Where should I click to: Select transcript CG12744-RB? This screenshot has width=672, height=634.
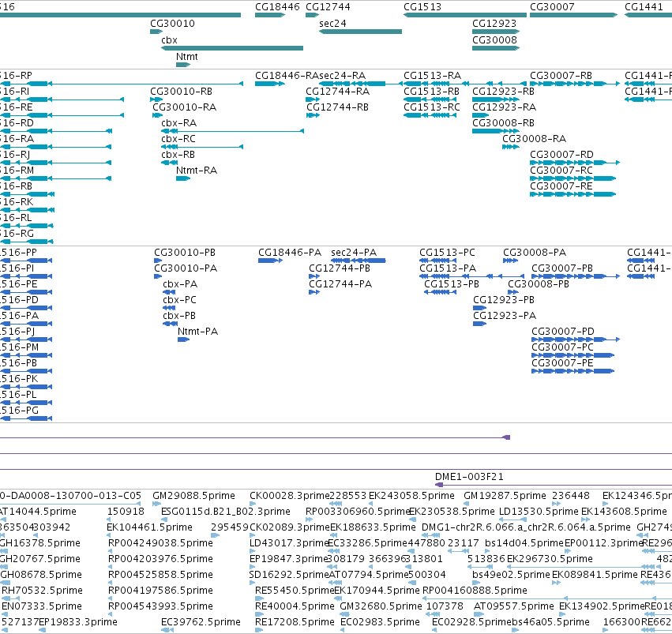[337, 107]
